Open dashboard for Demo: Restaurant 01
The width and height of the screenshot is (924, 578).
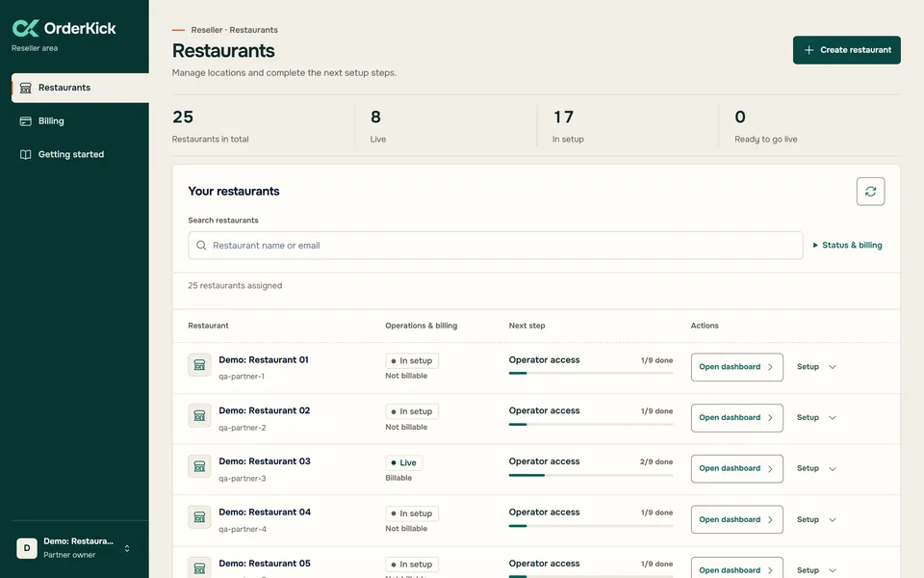click(736, 367)
